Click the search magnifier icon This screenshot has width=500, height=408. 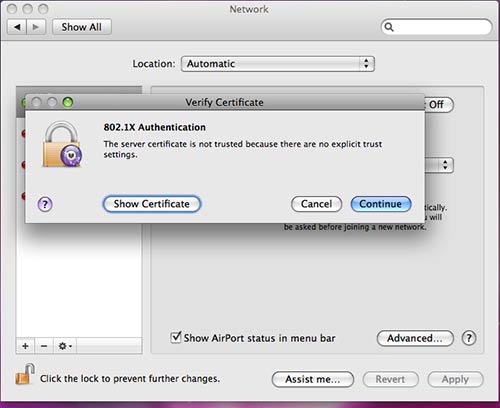[389, 27]
